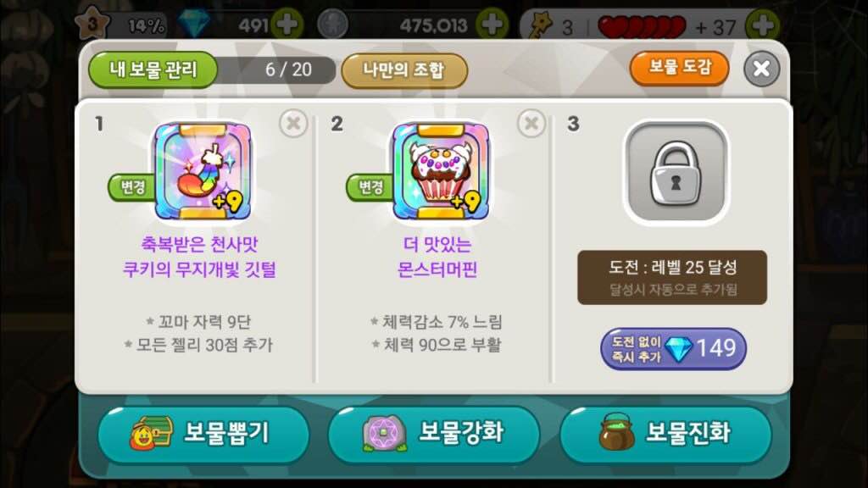Remove treasure from slot 2
This screenshot has width=868, height=488.
click(531, 123)
